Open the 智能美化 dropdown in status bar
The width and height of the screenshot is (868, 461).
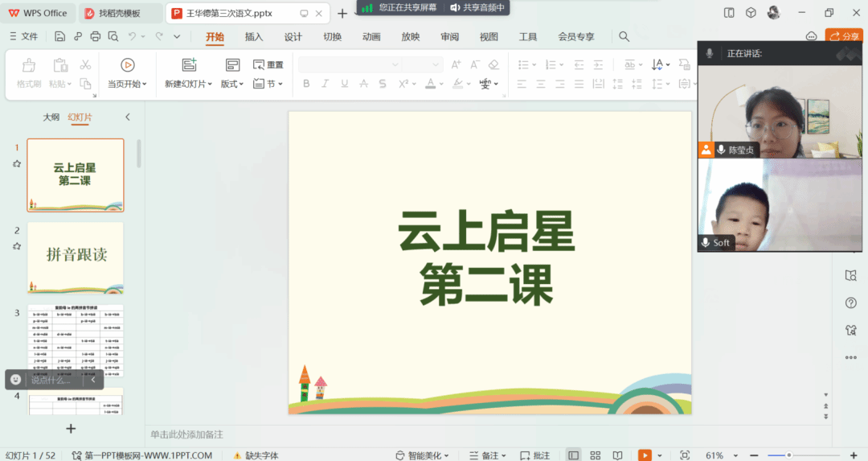point(422,455)
